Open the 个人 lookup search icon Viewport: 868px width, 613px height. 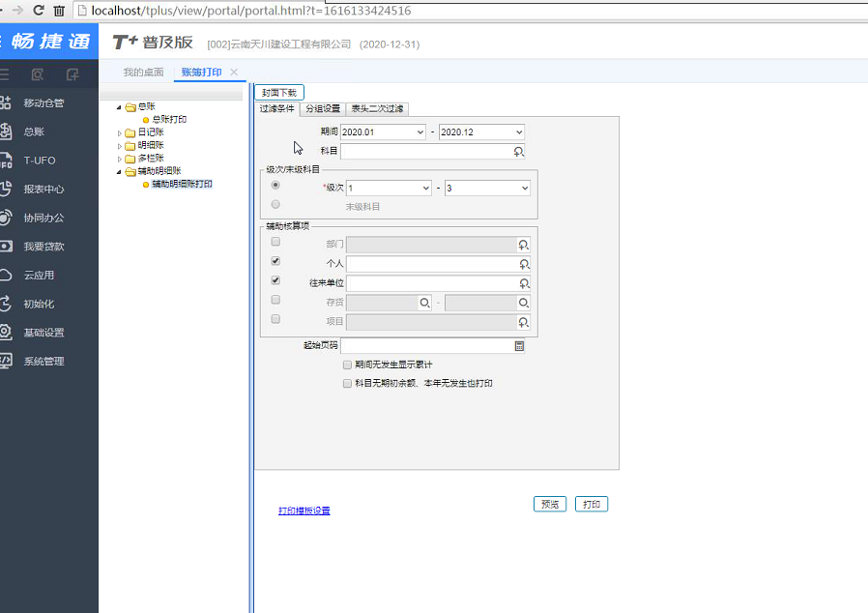pos(524,264)
